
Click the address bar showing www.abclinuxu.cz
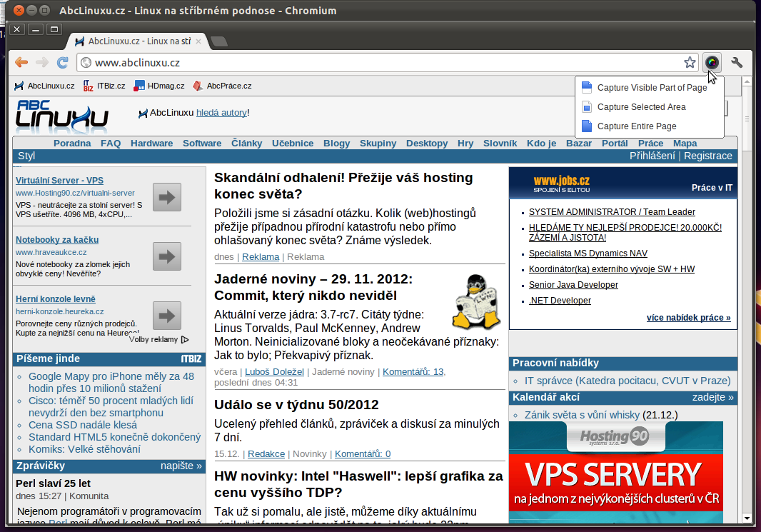click(388, 62)
